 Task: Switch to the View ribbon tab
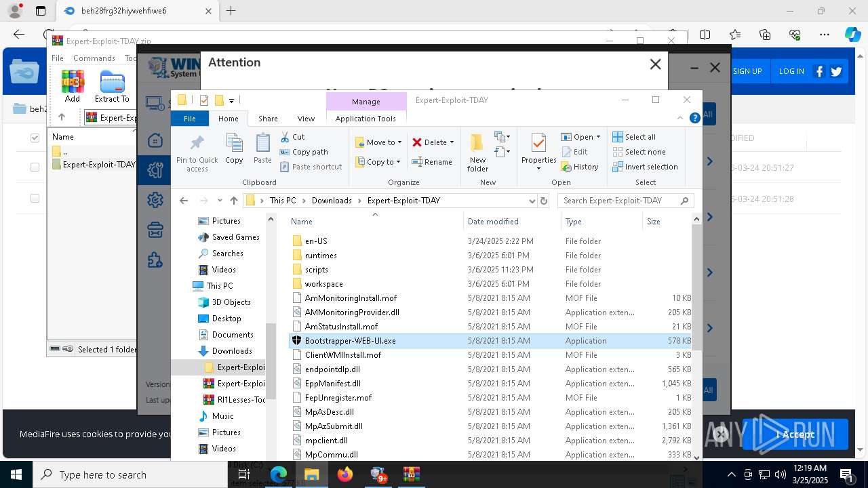click(x=306, y=119)
